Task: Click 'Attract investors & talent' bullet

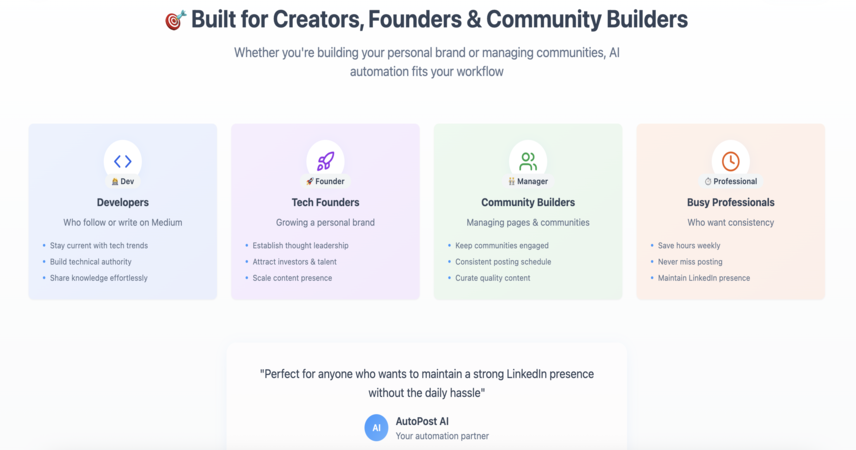Action: tap(294, 262)
